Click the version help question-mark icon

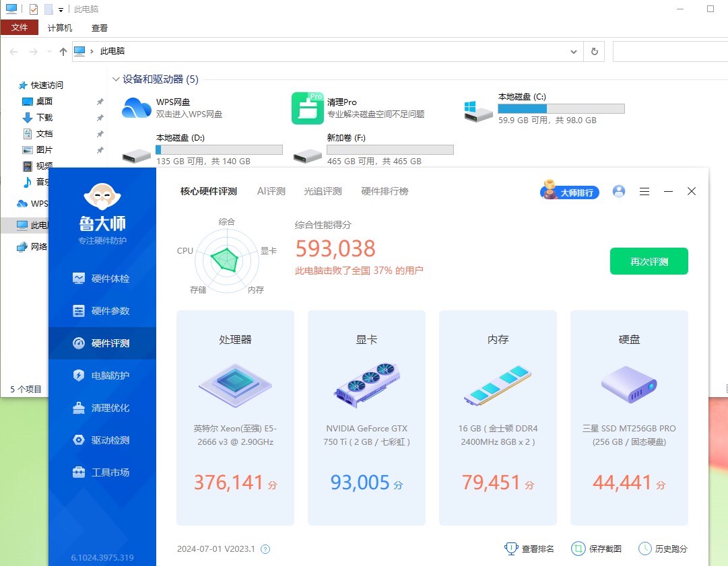[x=265, y=549]
